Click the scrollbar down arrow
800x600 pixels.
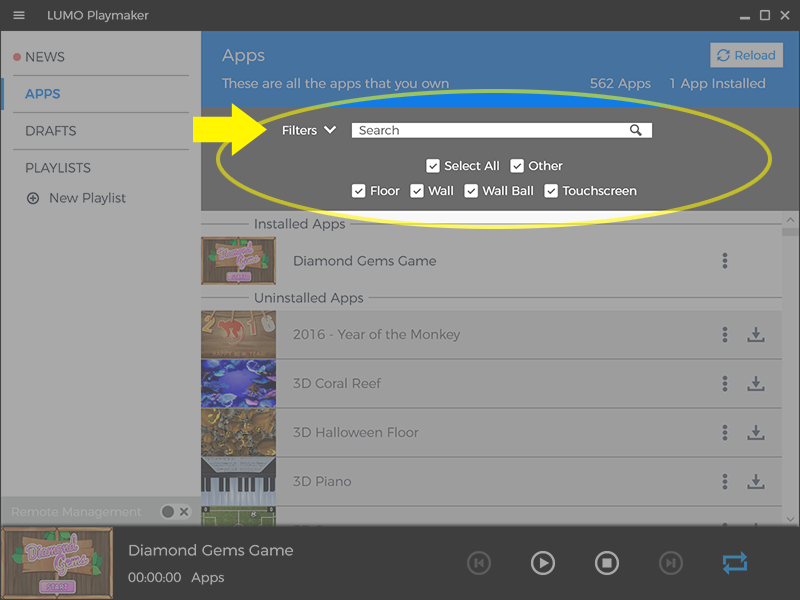[x=790, y=519]
